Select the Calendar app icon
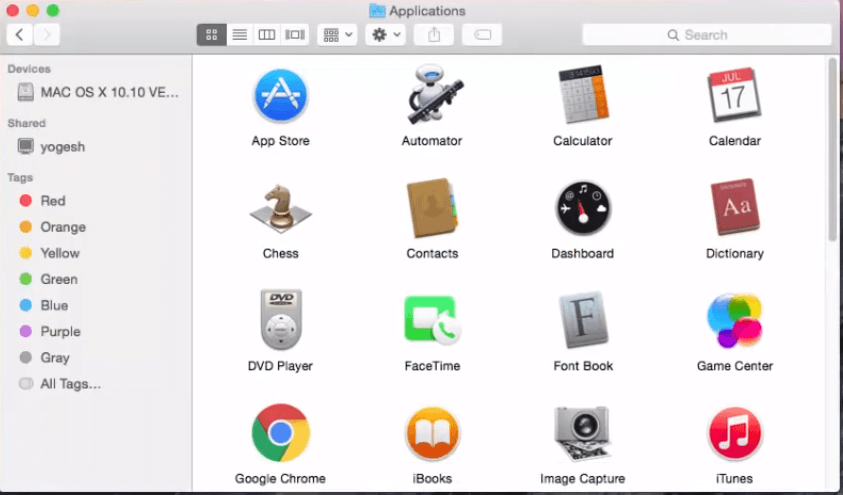This screenshot has width=843, height=495. pos(734,95)
